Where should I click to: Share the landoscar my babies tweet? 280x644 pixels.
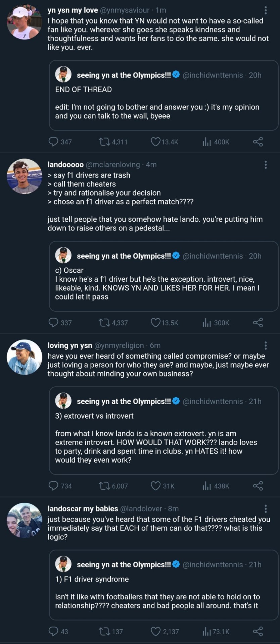tap(258, 632)
